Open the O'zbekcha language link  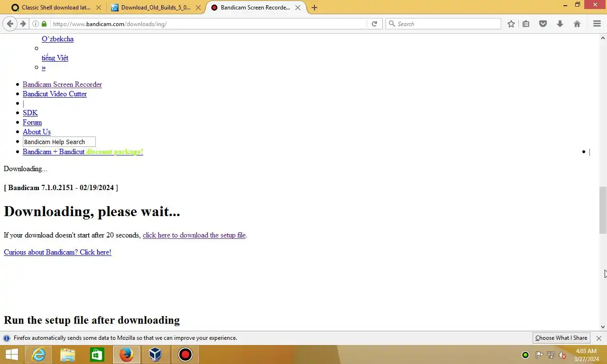[57, 39]
